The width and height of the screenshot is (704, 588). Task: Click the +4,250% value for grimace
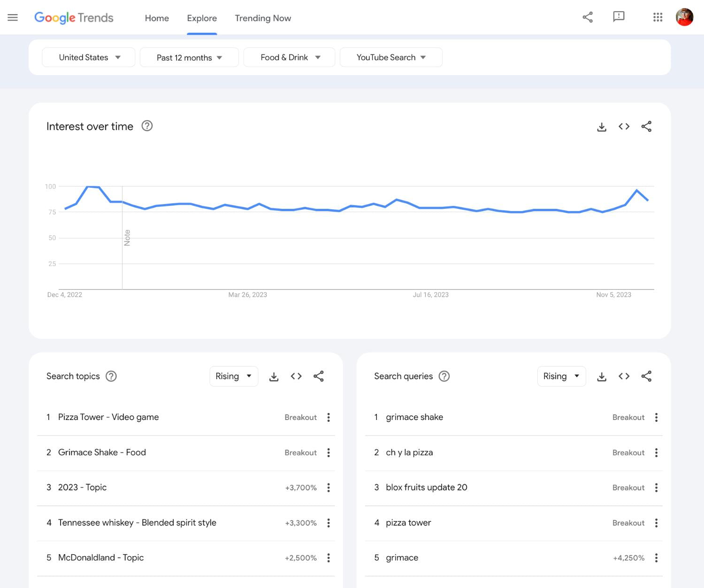click(x=628, y=558)
